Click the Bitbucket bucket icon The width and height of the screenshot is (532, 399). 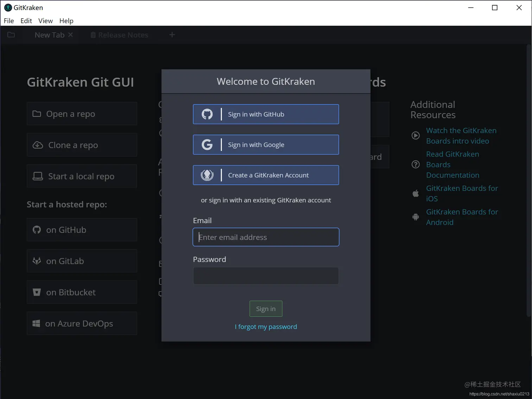coord(37,292)
